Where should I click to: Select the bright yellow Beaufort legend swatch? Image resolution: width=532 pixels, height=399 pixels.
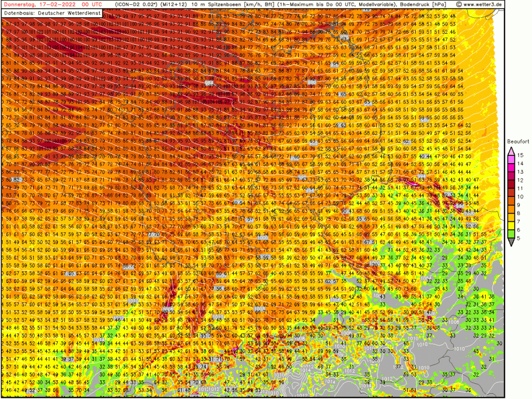point(511,226)
